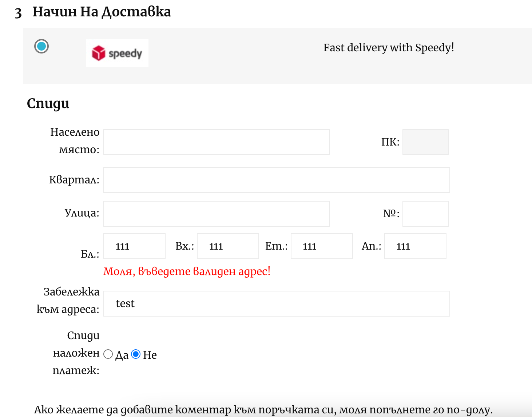Click the Speedy logo image
532x417 pixels.
pos(117,53)
